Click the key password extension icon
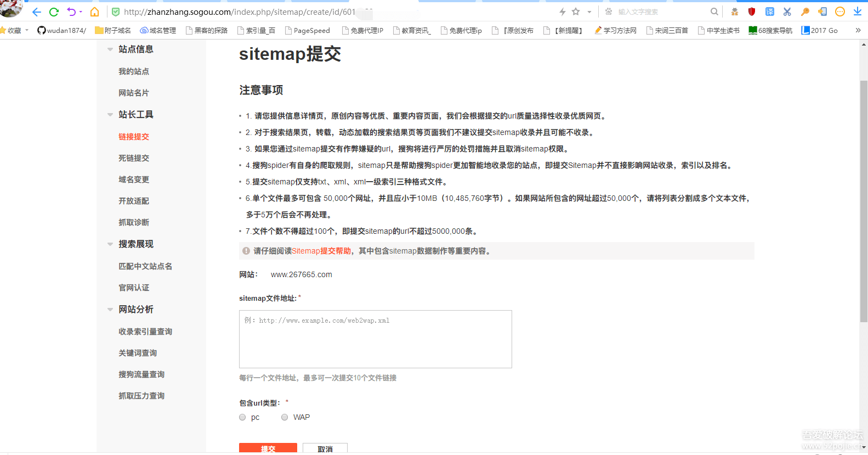Viewport: 868px width, 455px height. tap(805, 12)
